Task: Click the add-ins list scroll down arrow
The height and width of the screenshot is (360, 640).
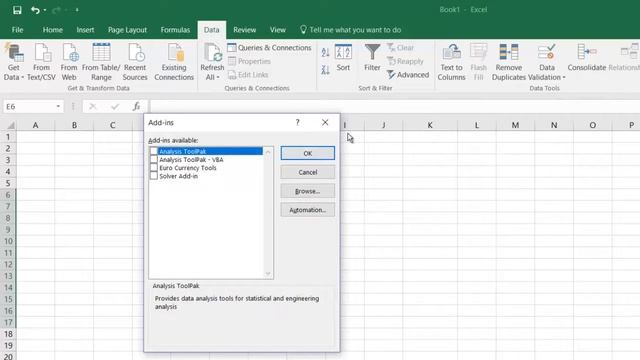Action: pyautogui.click(x=268, y=274)
